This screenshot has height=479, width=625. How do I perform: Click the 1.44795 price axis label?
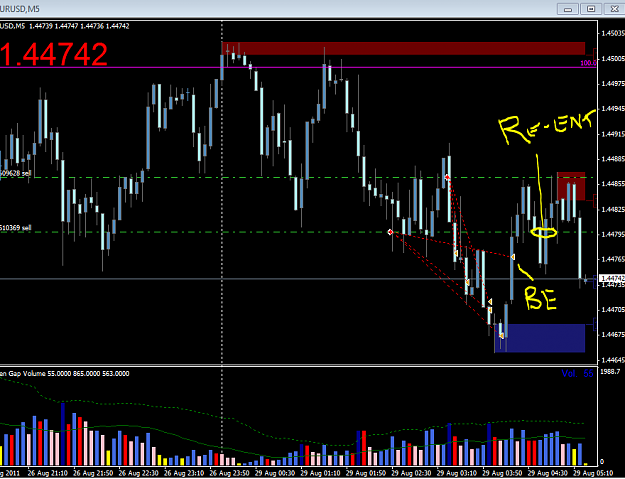613,234
